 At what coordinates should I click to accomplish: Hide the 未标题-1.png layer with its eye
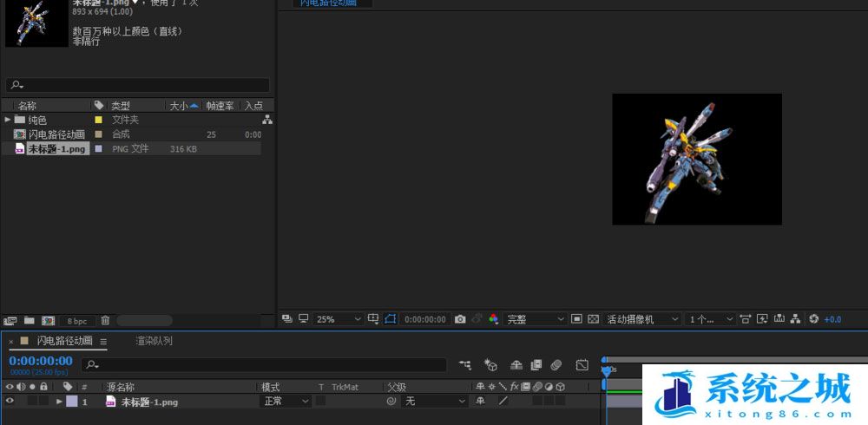(x=9, y=402)
